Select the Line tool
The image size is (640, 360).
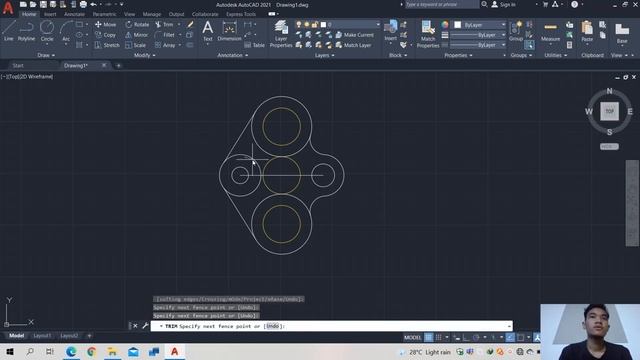coord(9,31)
